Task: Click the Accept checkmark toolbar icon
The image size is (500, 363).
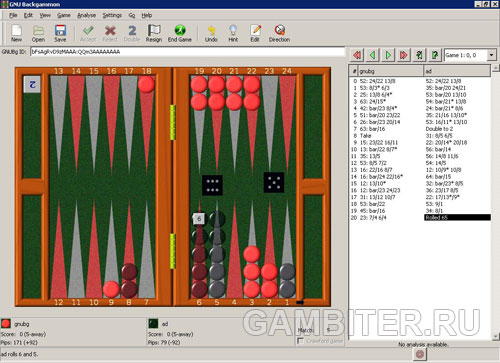Action: (x=88, y=33)
